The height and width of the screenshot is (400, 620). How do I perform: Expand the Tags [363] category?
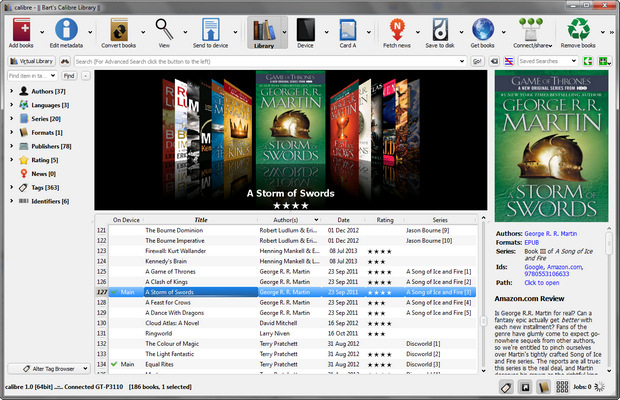click(11, 187)
